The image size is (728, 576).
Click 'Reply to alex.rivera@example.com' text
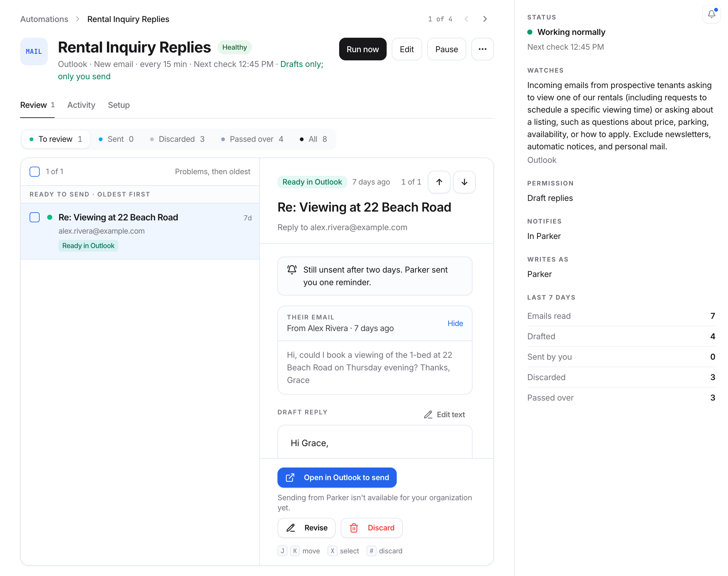342,227
